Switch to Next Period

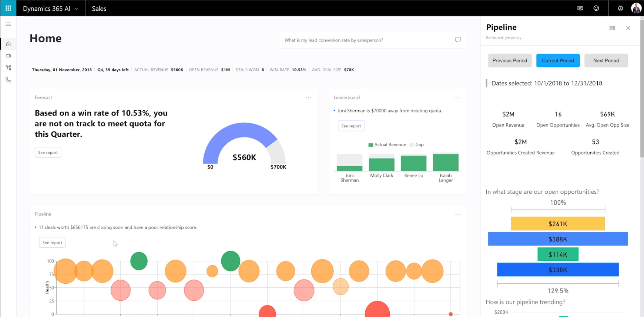tap(606, 60)
